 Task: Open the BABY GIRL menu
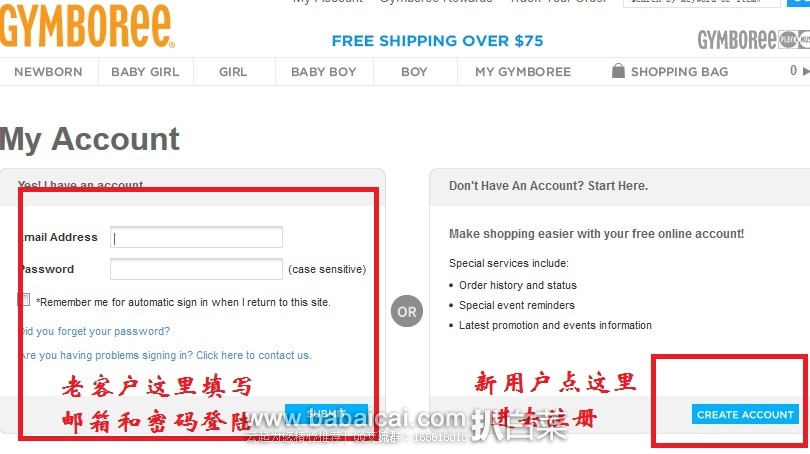click(x=145, y=72)
